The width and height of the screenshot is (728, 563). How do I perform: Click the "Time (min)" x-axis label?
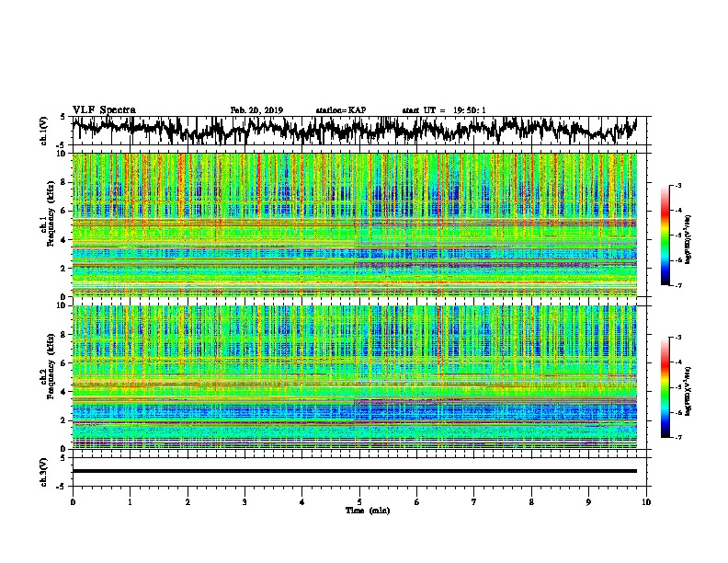368,511
